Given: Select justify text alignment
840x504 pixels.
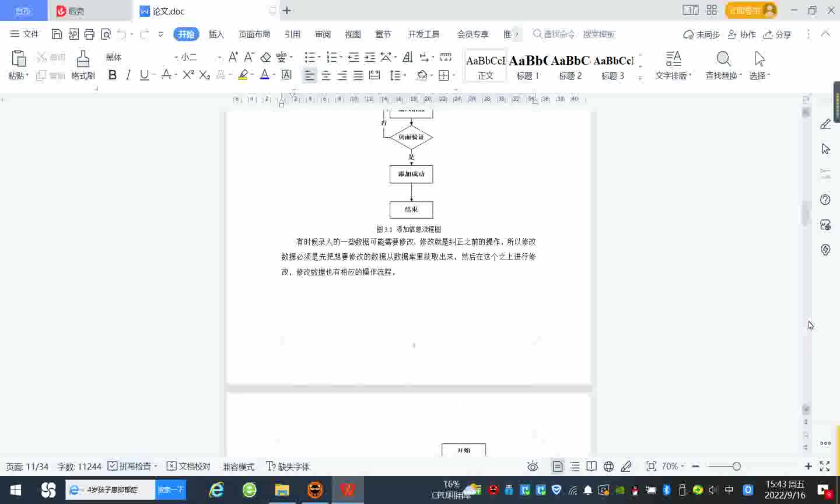Looking at the screenshot, I should 358,75.
